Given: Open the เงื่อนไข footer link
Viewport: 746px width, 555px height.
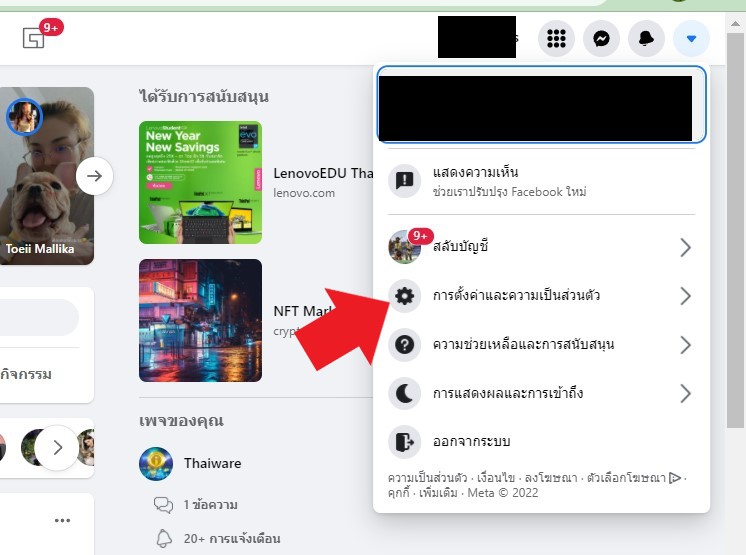Looking at the screenshot, I should click(x=496, y=477).
